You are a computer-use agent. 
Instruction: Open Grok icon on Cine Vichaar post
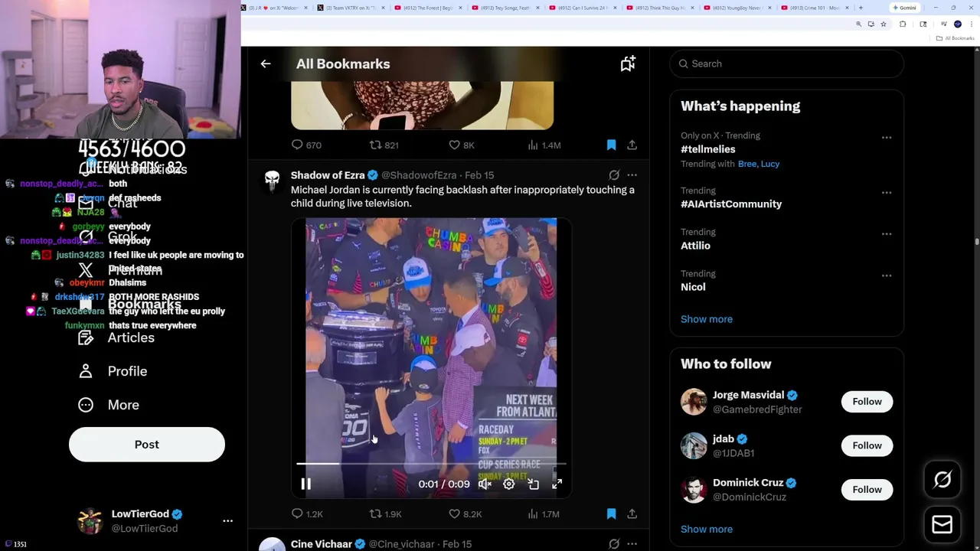coord(614,544)
